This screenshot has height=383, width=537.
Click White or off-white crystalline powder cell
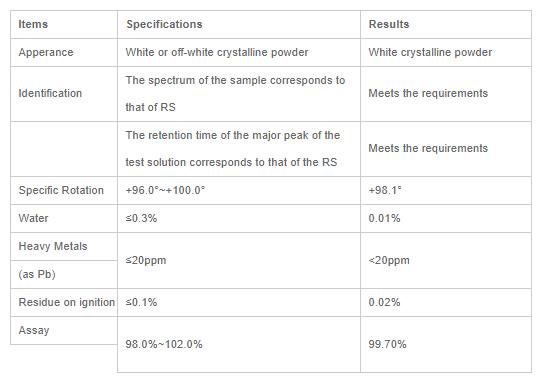[x=217, y=52]
